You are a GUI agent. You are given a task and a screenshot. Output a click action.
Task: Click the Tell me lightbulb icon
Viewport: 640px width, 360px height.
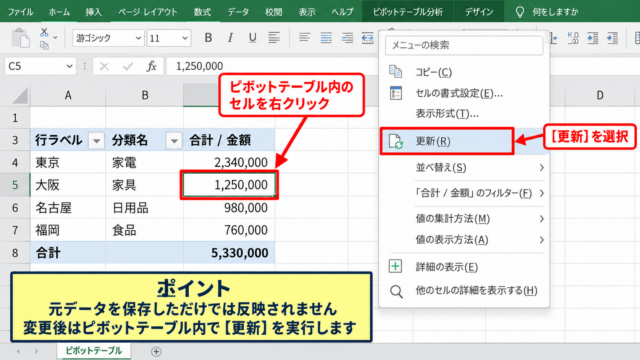pos(519,12)
